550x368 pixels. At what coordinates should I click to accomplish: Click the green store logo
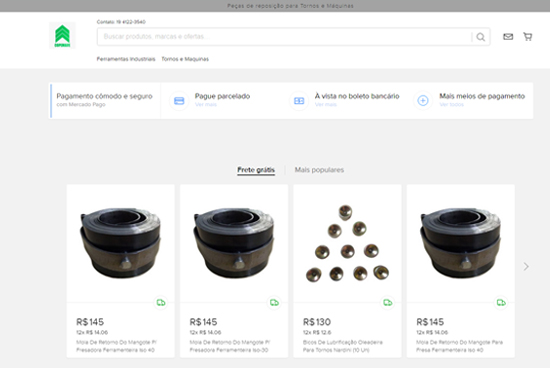click(x=62, y=36)
